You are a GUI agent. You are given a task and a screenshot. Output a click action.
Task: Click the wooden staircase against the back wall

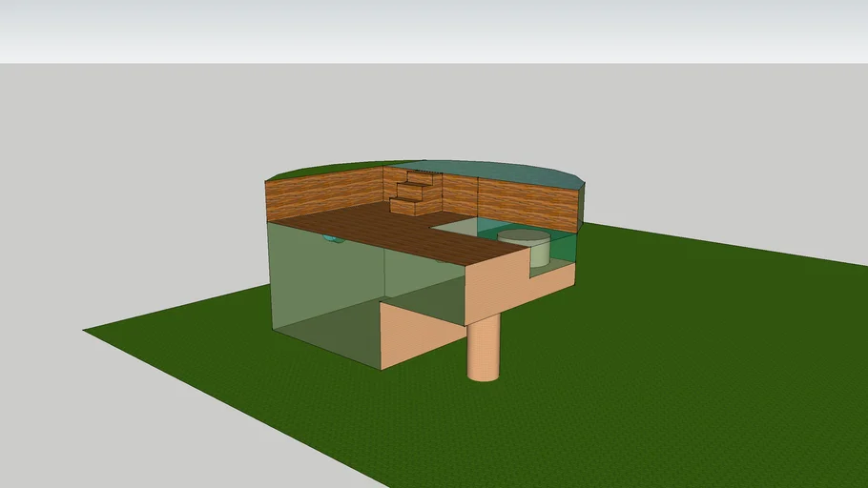click(x=416, y=194)
